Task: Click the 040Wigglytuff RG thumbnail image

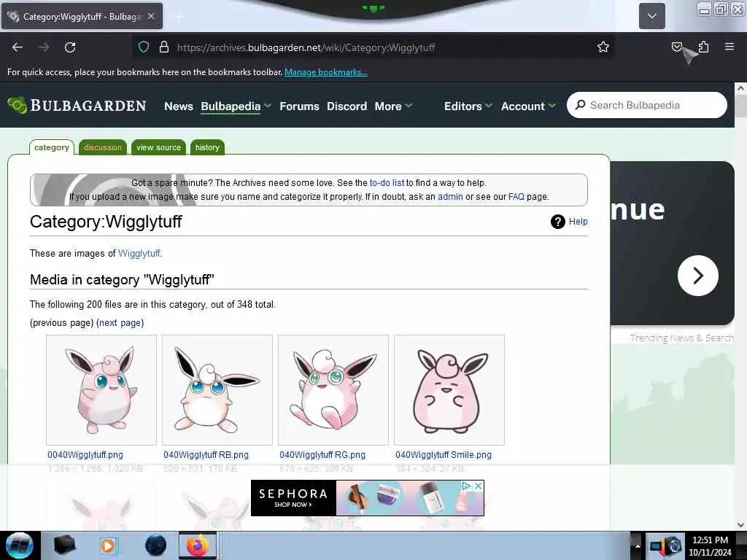Action: [333, 390]
